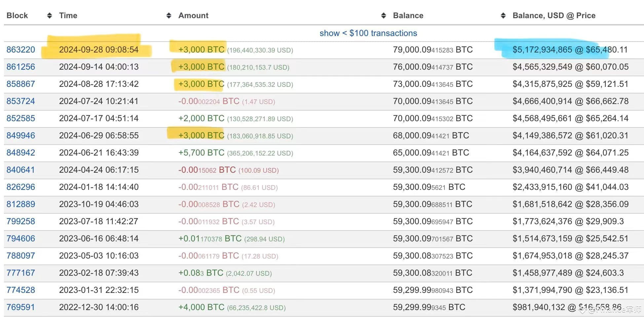Open block 863220
Screen dimensions: 644x317
click(21, 50)
